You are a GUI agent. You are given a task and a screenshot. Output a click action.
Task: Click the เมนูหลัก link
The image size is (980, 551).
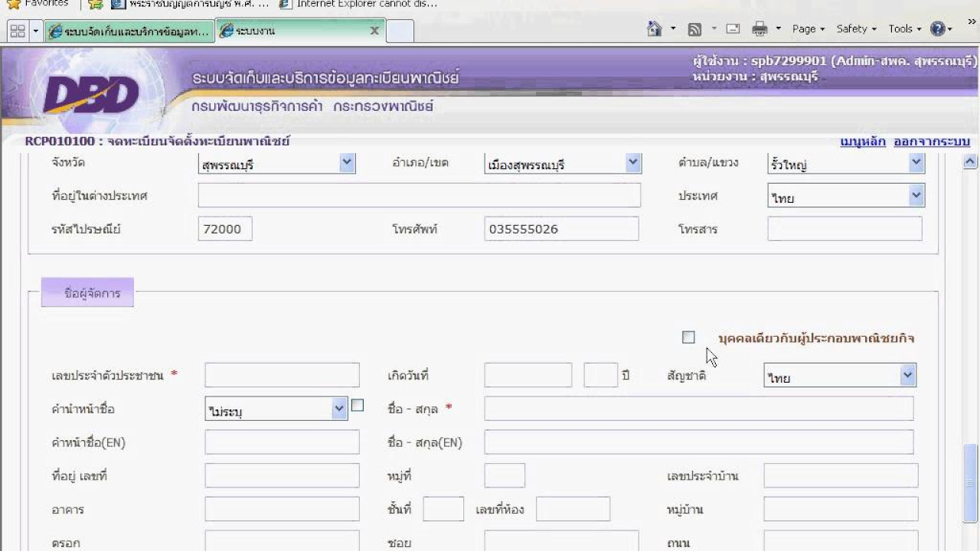(x=863, y=142)
